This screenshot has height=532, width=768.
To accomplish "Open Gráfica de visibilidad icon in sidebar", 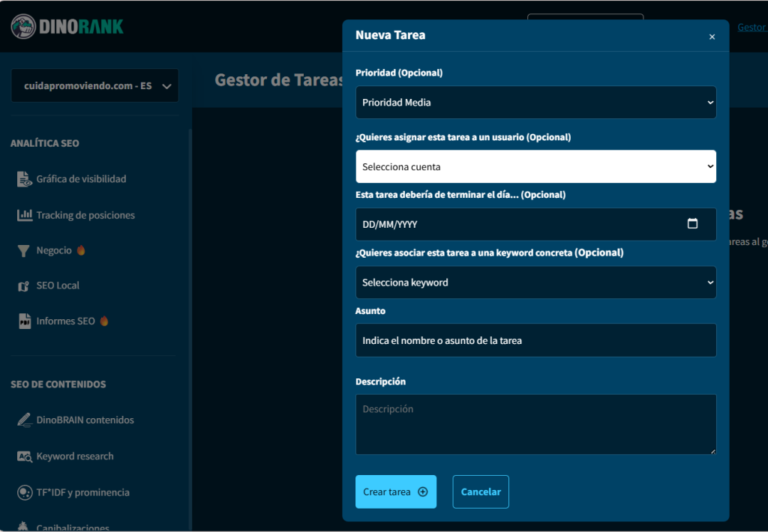I will coord(24,179).
